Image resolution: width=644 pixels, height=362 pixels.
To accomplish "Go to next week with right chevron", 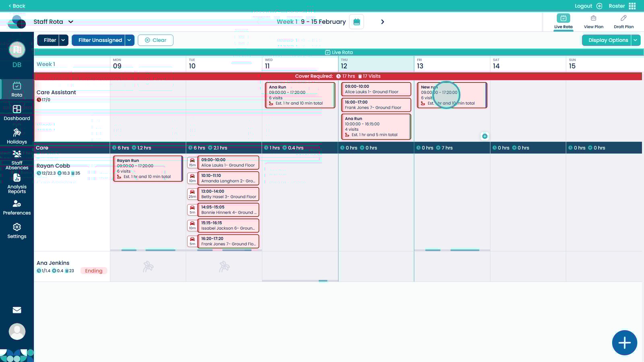I will point(382,22).
